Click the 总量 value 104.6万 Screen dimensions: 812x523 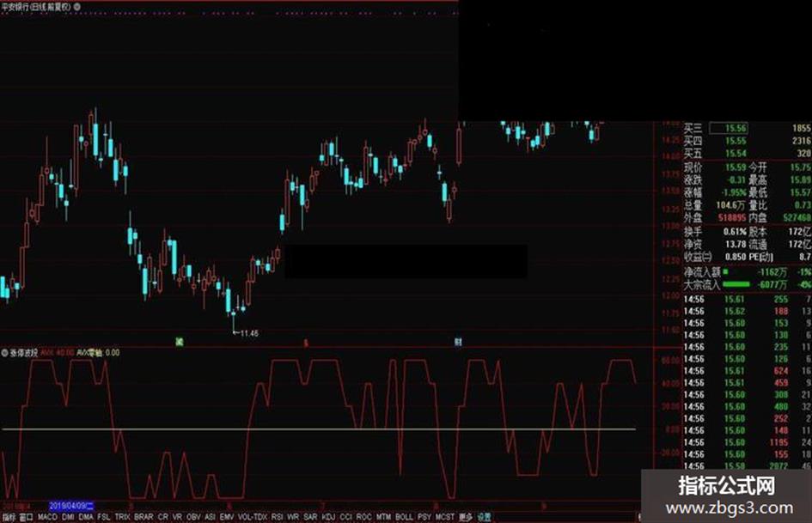point(730,205)
